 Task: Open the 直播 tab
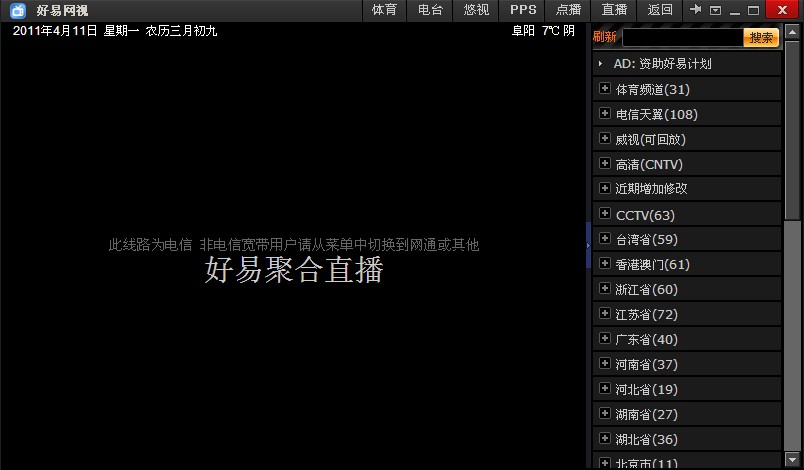click(614, 10)
